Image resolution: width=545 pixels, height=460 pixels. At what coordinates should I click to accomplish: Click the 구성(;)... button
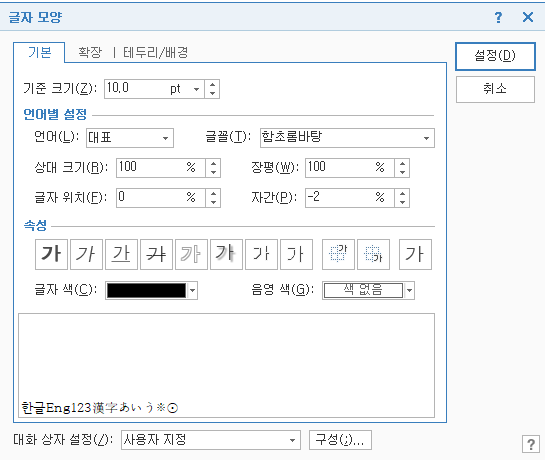click(x=340, y=440)
